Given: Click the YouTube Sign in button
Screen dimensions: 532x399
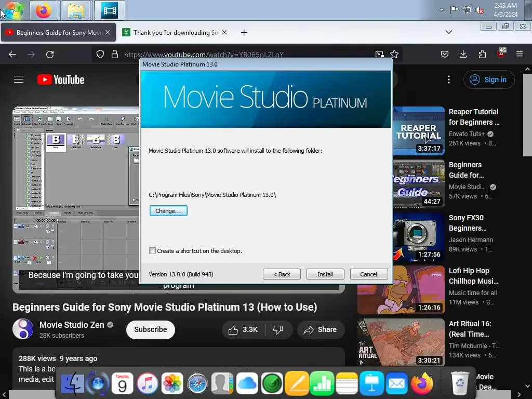Looking at the screenshot, I should point(488,79).
